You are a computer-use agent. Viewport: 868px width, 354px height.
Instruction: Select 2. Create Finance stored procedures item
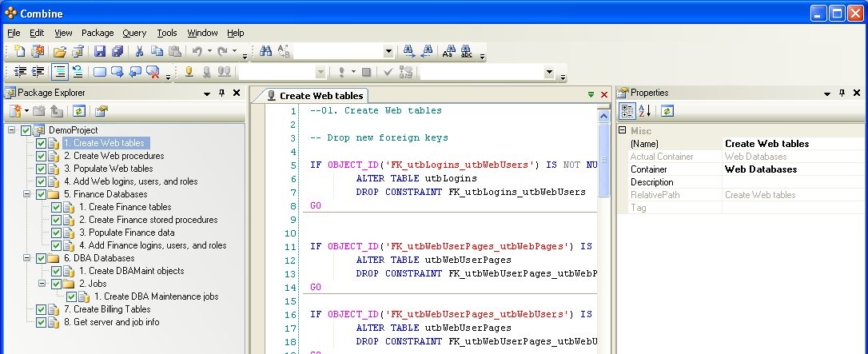point(148,220)
